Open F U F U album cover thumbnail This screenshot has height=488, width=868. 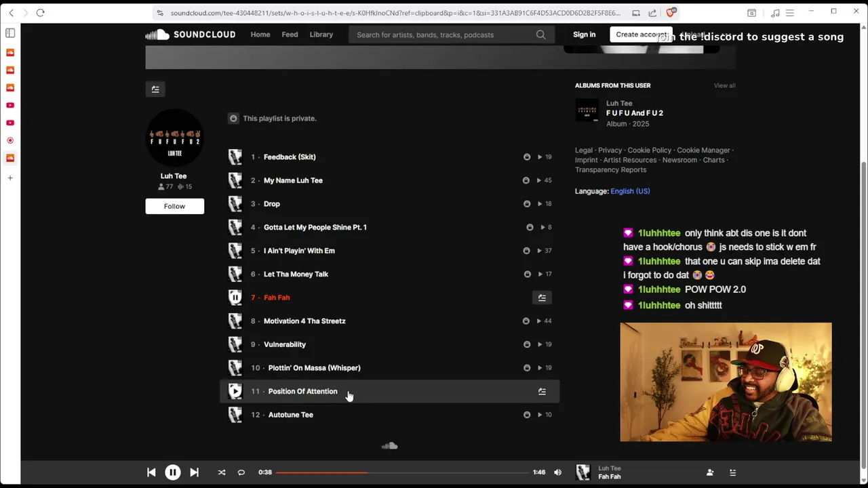(587, 110)
